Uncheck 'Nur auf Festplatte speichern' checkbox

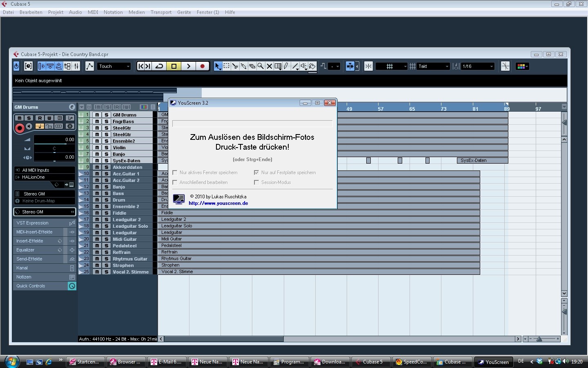point(256,173)
